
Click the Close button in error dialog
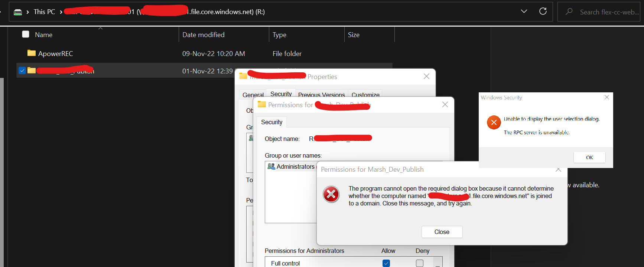pos(442,232)
